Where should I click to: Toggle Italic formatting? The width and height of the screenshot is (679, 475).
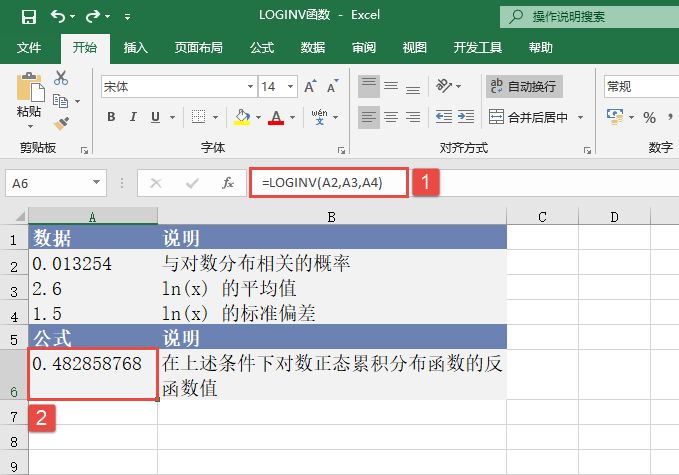pyautogui.click(x=134, y=118)
